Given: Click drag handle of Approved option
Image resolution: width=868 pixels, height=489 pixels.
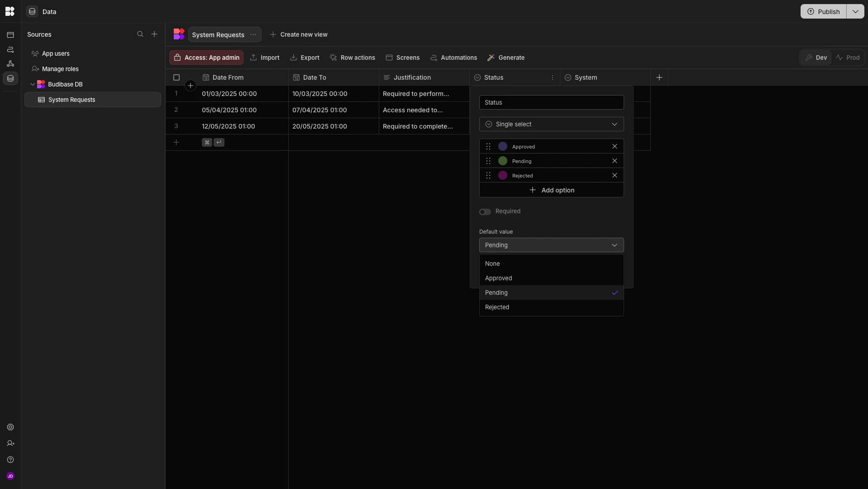Looking at the screenshot, I should (488, 146).
